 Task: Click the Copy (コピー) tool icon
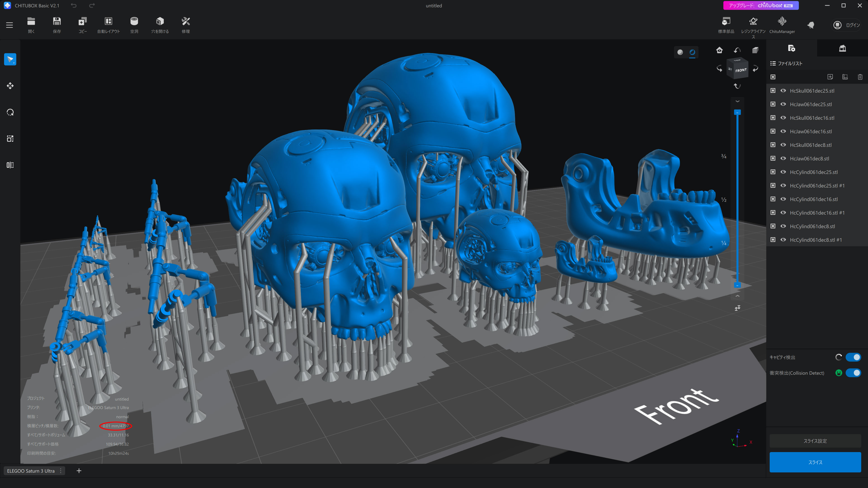[83, 25]
